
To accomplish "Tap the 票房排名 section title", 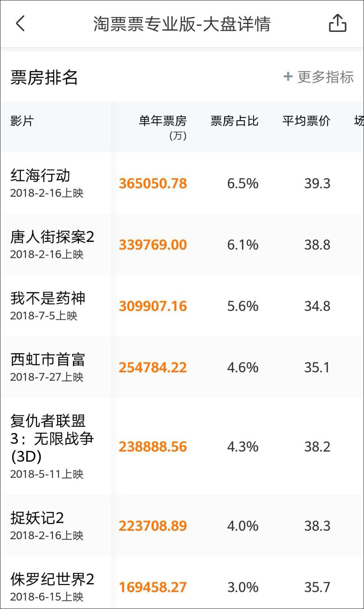I will click(44, 77).
